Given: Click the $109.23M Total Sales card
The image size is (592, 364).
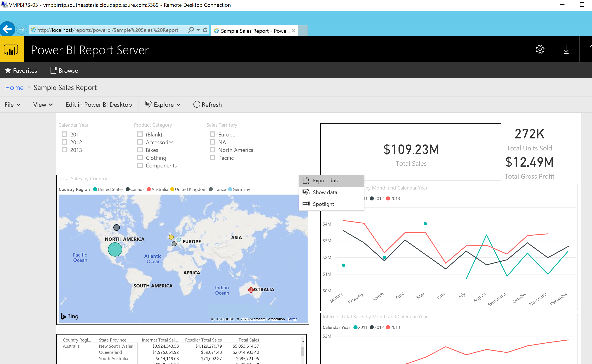Looking at the screenshot, I should (x=411, y=152).
